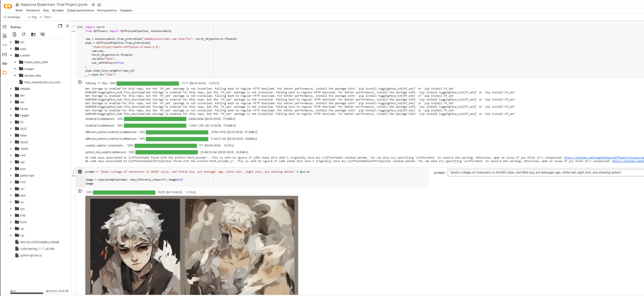
Task: Check the cloud save status icon
Action: pyautogui.click(x=99, y=4)
